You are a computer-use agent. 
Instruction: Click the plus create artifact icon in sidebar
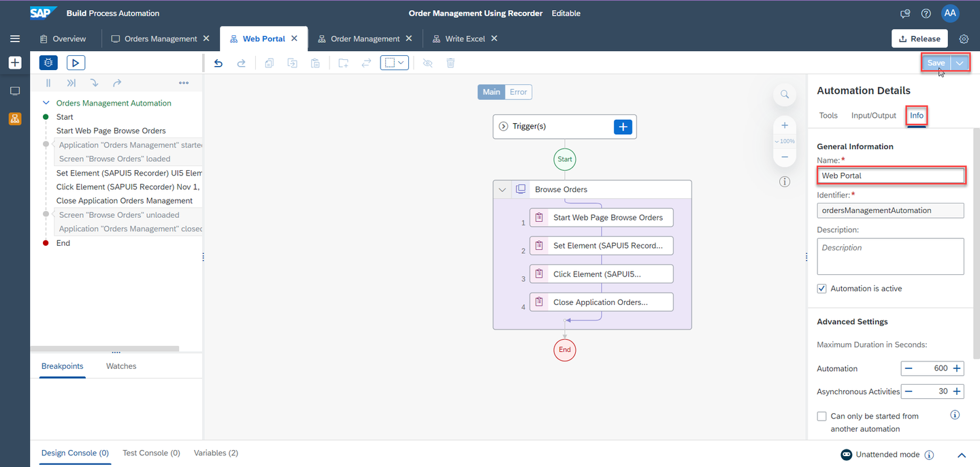pos(15,63)
